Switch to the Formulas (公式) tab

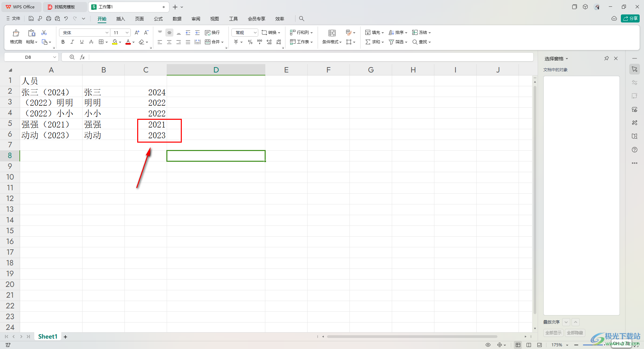pos(158,19)
